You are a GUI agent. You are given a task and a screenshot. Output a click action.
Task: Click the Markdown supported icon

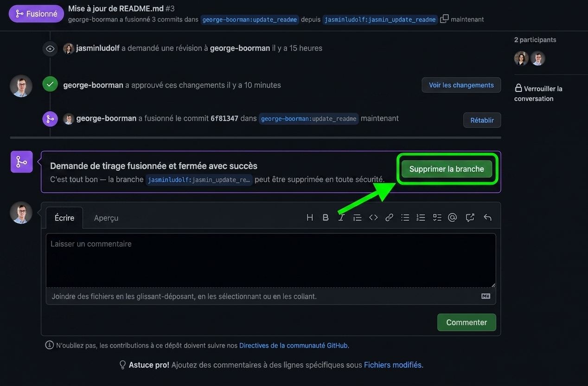pyautogui.click(x=486, y=296)
